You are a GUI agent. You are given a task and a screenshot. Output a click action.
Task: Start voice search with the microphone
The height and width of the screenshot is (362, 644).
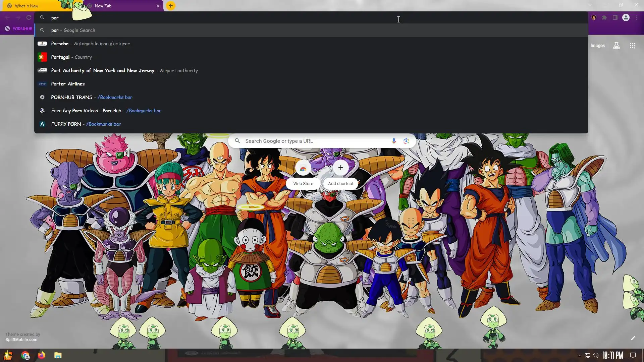394,141
